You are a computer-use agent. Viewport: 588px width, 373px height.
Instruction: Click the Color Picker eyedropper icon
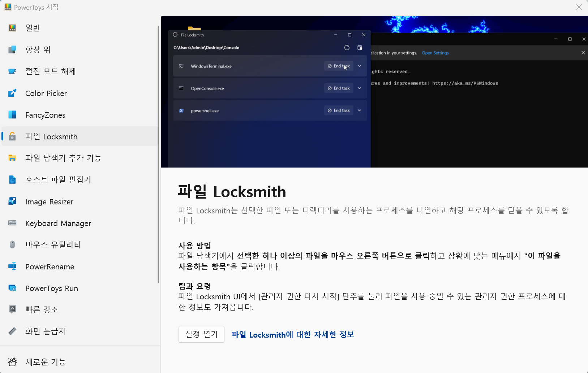point(12,93)
